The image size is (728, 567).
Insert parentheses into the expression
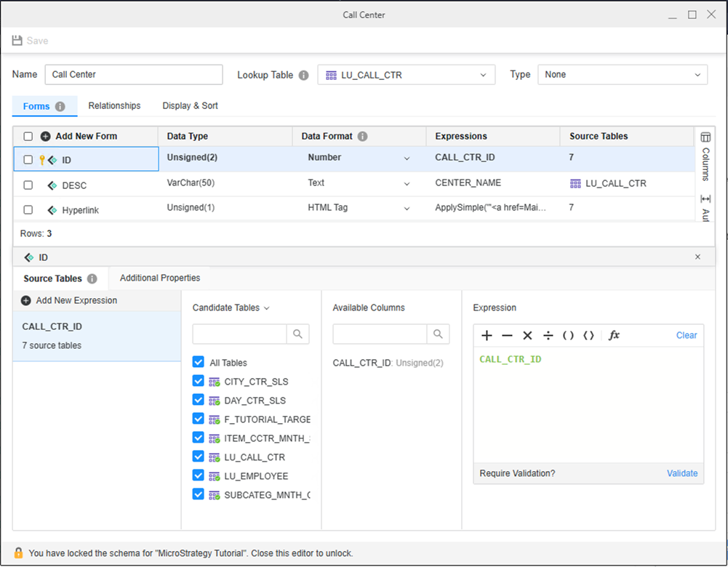569,335
